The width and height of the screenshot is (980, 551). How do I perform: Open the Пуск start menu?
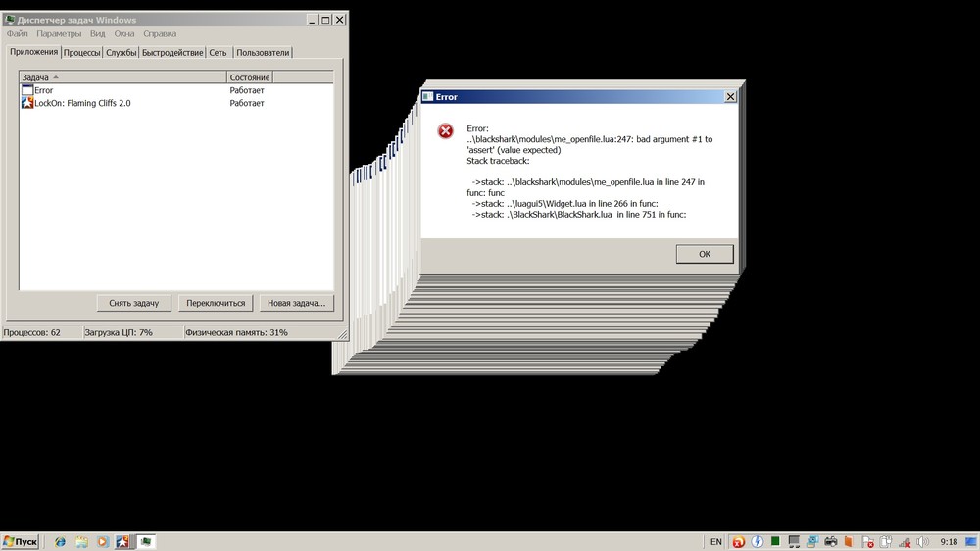pos(20,541)
